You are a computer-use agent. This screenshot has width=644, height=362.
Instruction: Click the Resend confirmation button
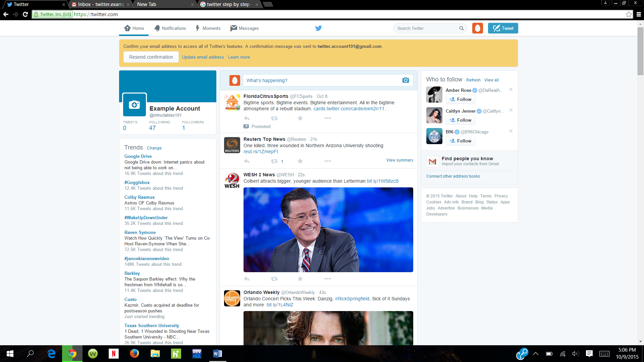pyautogui.click(x=151, y=57)
